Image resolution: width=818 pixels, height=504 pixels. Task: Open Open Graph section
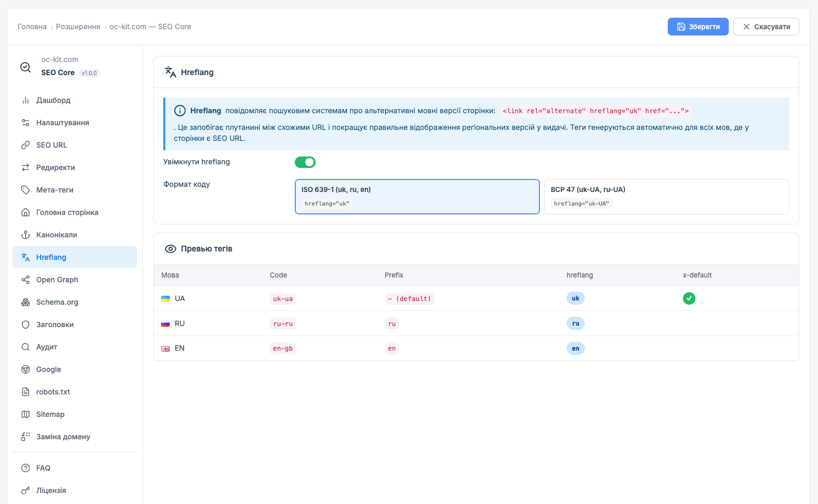coord(75,280)
